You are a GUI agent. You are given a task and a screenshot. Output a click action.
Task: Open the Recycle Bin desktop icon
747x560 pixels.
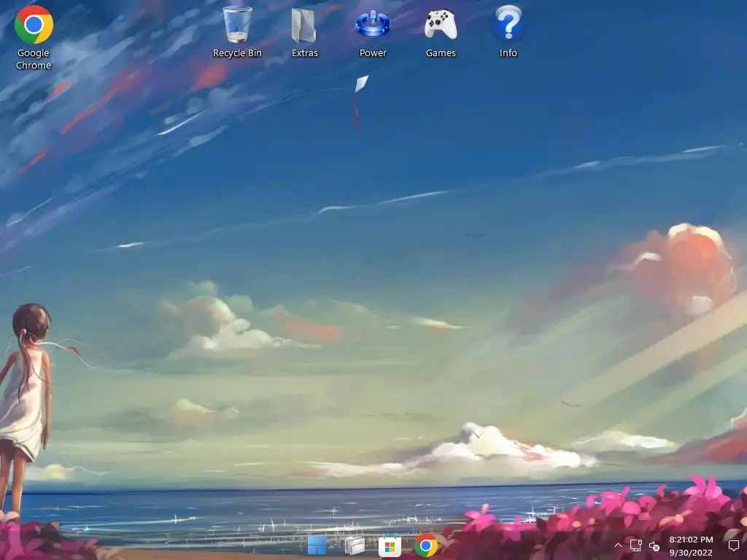237,32
